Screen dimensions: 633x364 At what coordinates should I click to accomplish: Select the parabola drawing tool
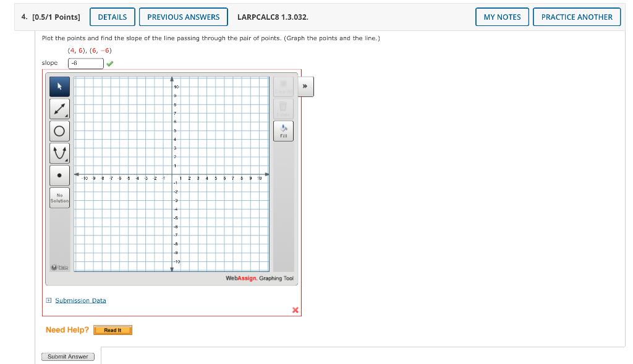coord(59,153)
